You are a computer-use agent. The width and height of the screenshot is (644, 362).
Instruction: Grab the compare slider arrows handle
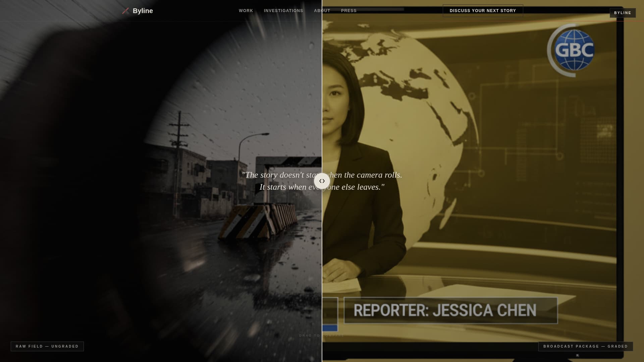[322, 181]
